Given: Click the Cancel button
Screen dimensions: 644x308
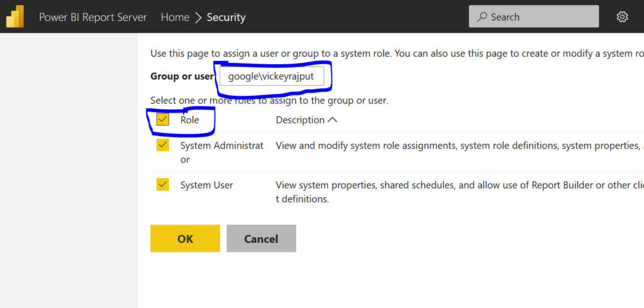Looking at the screenshot, I should coord(261,239).
